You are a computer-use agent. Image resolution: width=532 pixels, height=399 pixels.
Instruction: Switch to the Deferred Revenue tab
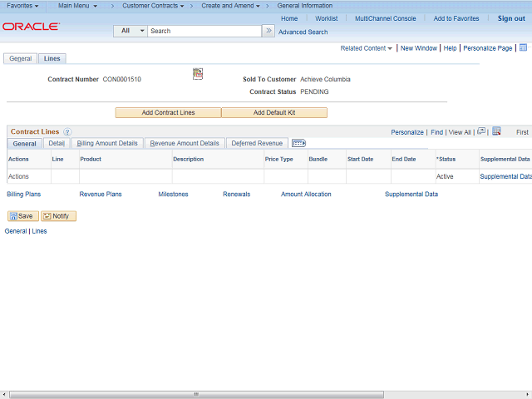click(257, 143)
